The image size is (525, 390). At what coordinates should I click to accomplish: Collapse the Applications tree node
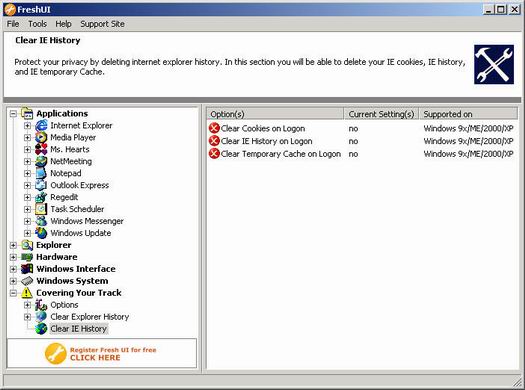pos(13,114)
